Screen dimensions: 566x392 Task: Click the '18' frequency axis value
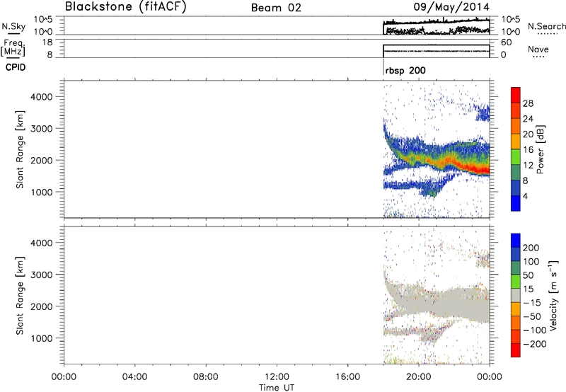(x=47, y=42)
